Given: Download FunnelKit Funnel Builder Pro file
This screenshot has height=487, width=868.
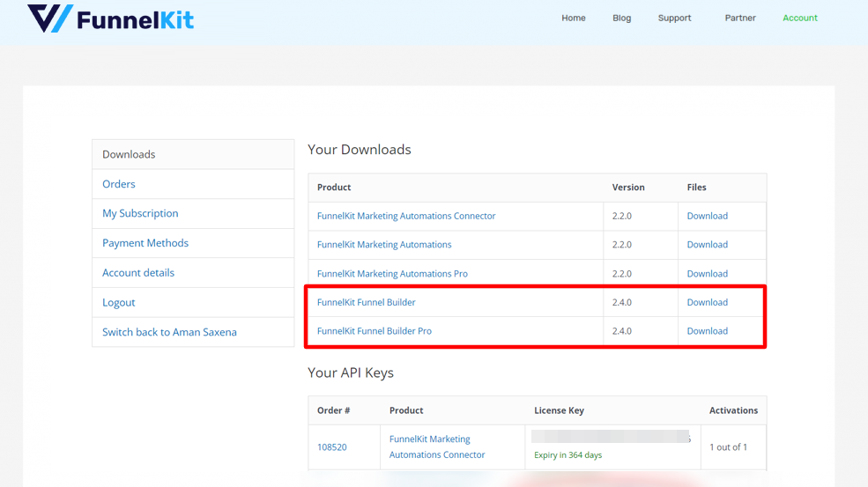Looking at the screenshot, I should click(707, 331).
